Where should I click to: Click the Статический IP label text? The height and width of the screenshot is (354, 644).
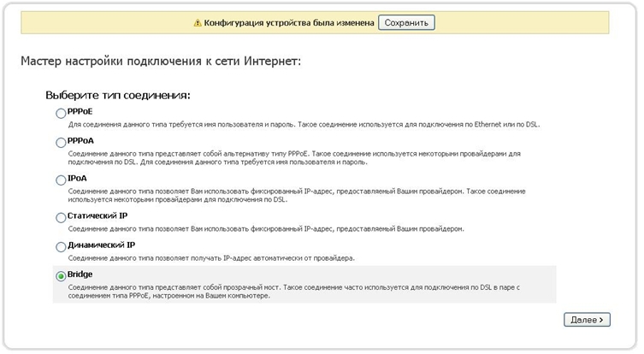97,216
